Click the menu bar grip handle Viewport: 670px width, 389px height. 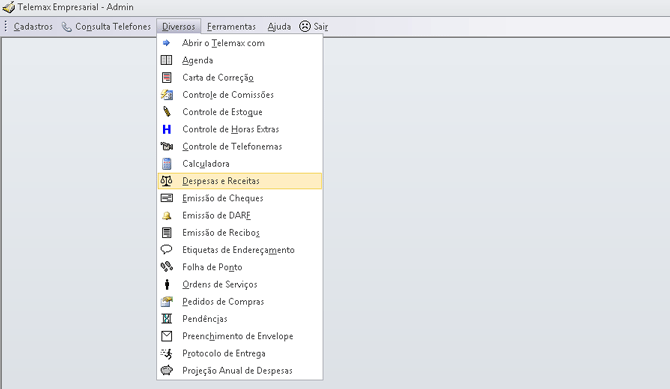[x=6, y=27]
